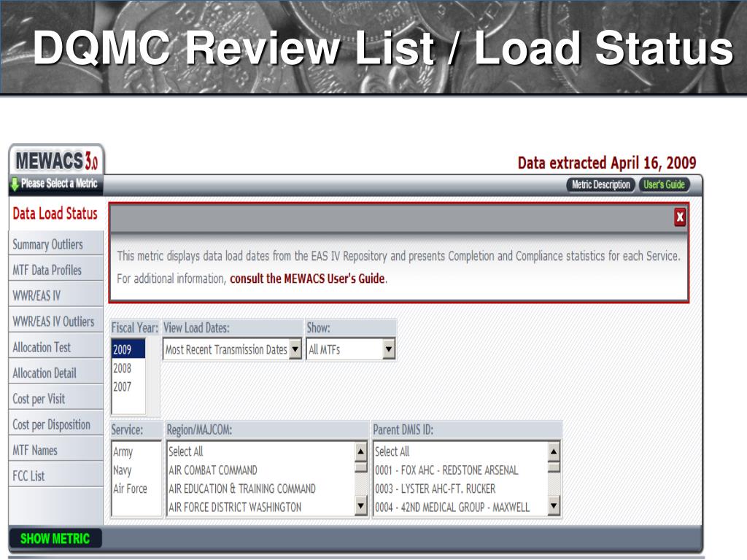
Task: Select Air Force in Service list
Action: 136,489
